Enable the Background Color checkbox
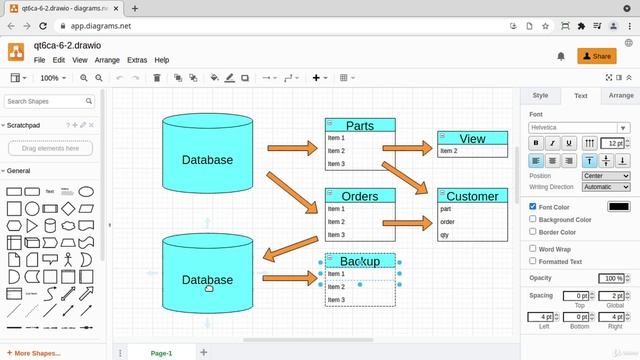 click(533, 219)
